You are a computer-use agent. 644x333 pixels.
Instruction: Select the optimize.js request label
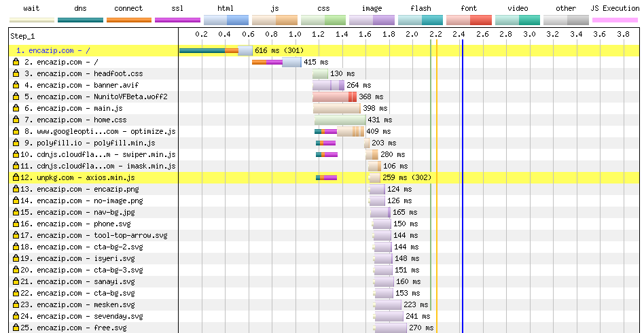[x=101, y=132]
